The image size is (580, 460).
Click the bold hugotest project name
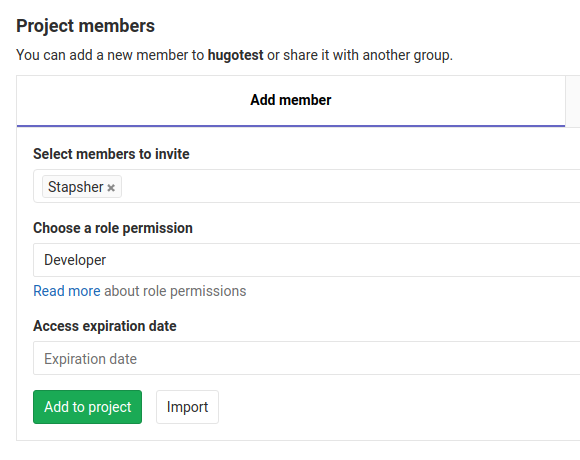click(236, 55)
